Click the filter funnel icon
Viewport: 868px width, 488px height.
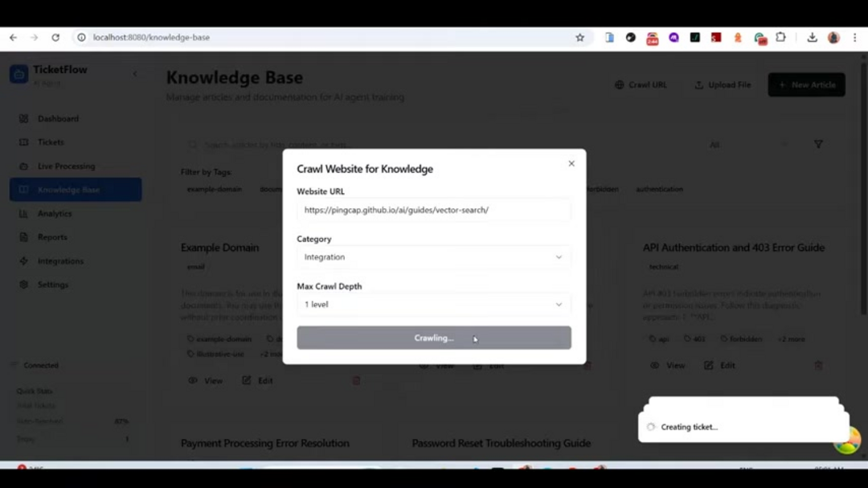coord(818,144)
